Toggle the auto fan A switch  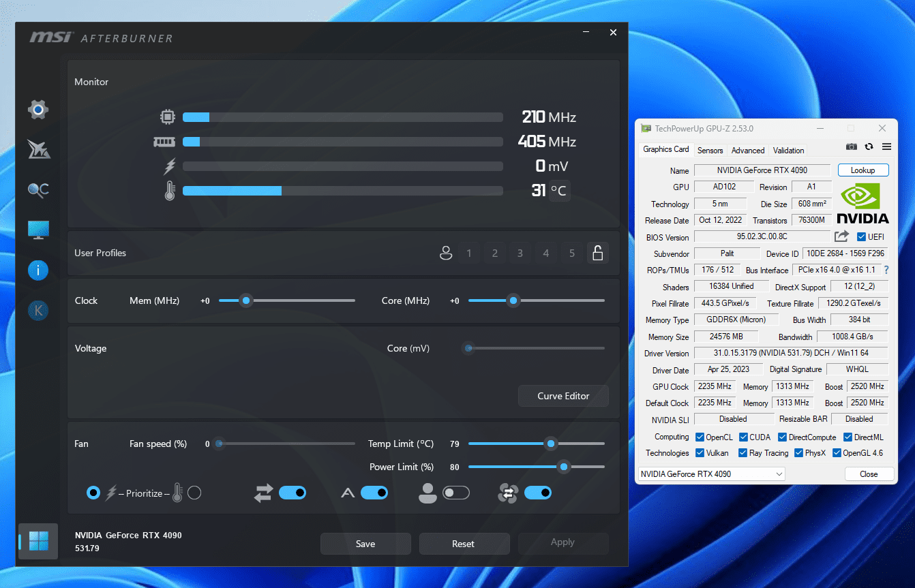click(x=374, y=493)
